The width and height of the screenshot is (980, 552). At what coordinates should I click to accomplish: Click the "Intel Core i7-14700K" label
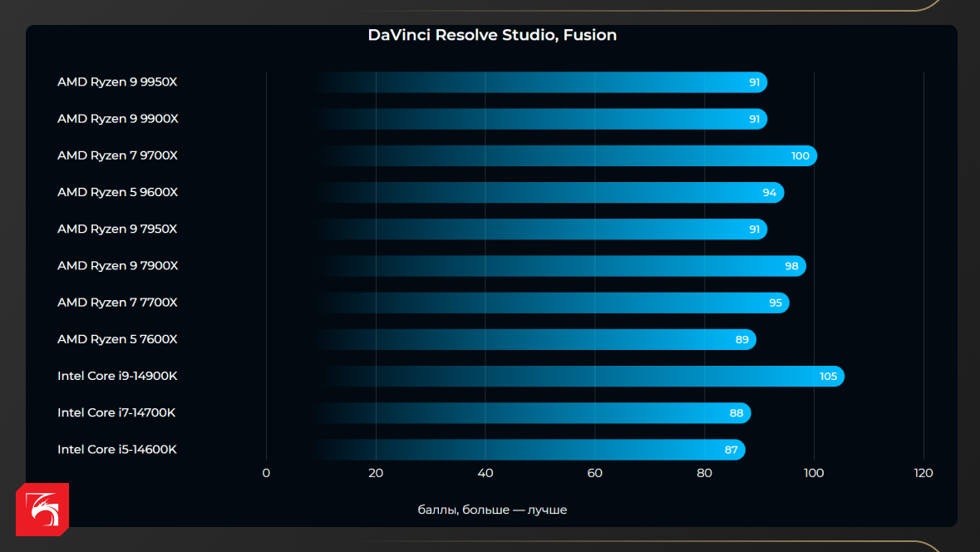click(116, 412)
